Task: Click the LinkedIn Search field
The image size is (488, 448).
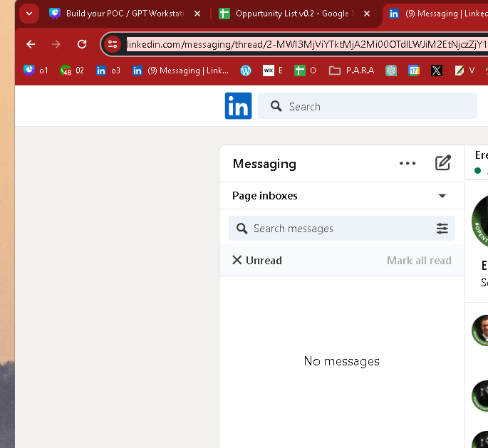Action: [x=367, y=106]
